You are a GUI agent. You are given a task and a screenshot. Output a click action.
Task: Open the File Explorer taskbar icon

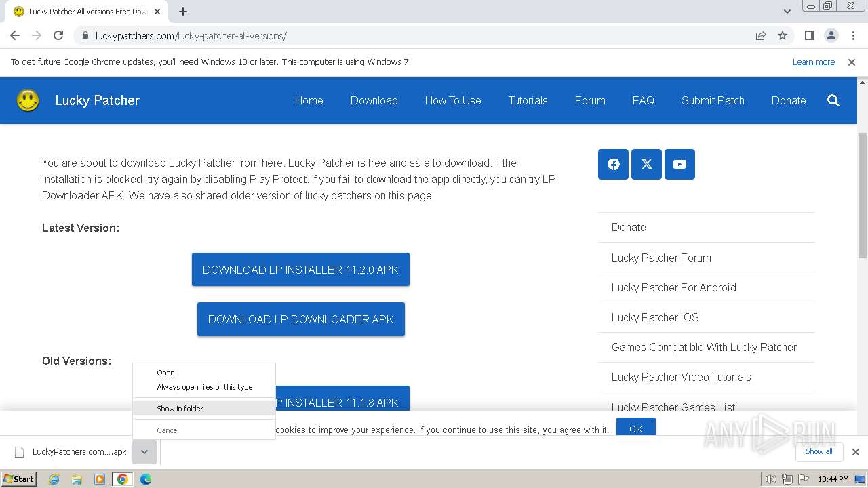click(77, 479)
